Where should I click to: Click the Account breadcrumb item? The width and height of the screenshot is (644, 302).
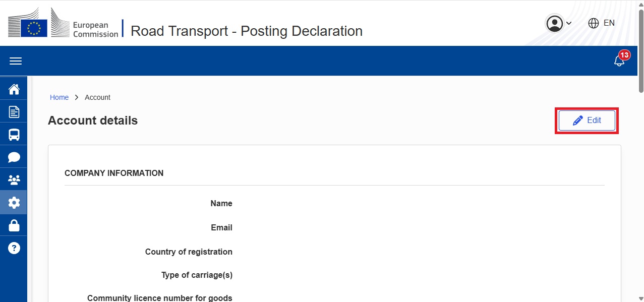(x=97, y=97)
